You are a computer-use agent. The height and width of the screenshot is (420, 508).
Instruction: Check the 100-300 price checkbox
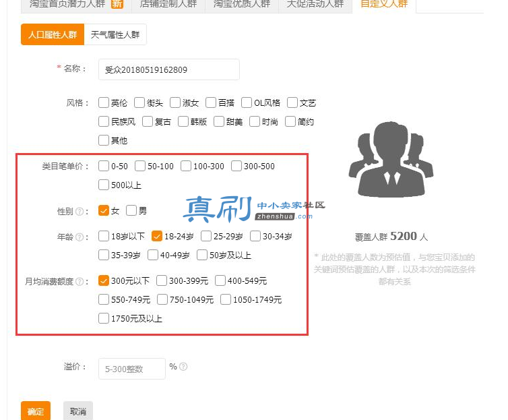point(186,166)
